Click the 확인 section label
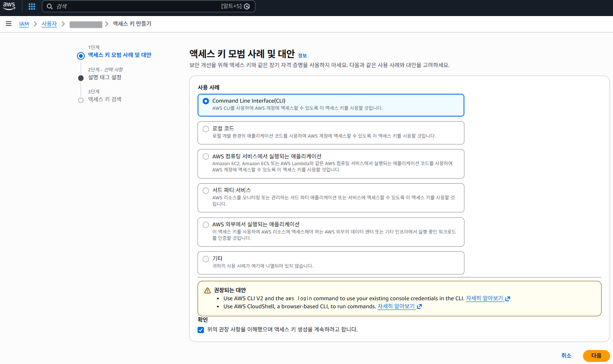The height and width of the screenshot is (364, 613). [x=203, y=320]
